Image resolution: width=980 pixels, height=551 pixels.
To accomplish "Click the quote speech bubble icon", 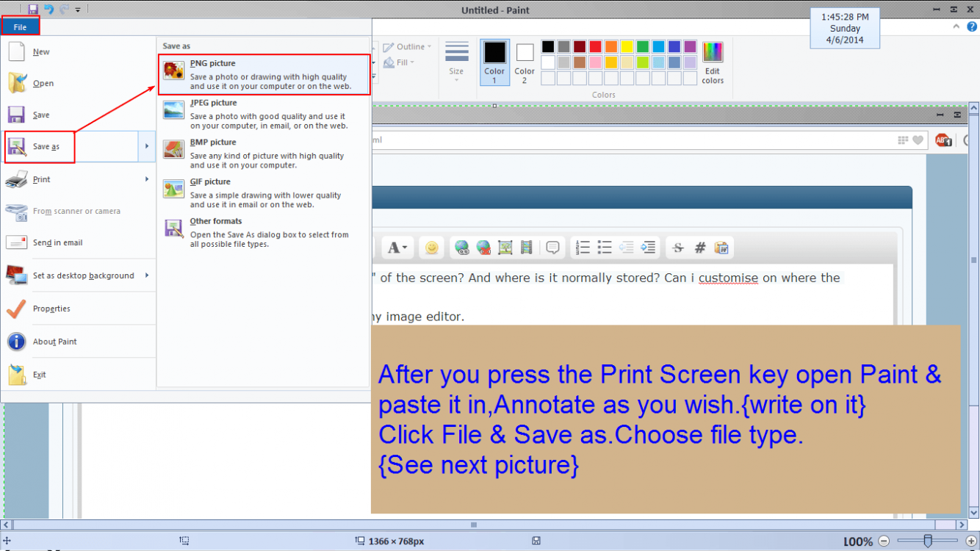I will click(553, 248).
